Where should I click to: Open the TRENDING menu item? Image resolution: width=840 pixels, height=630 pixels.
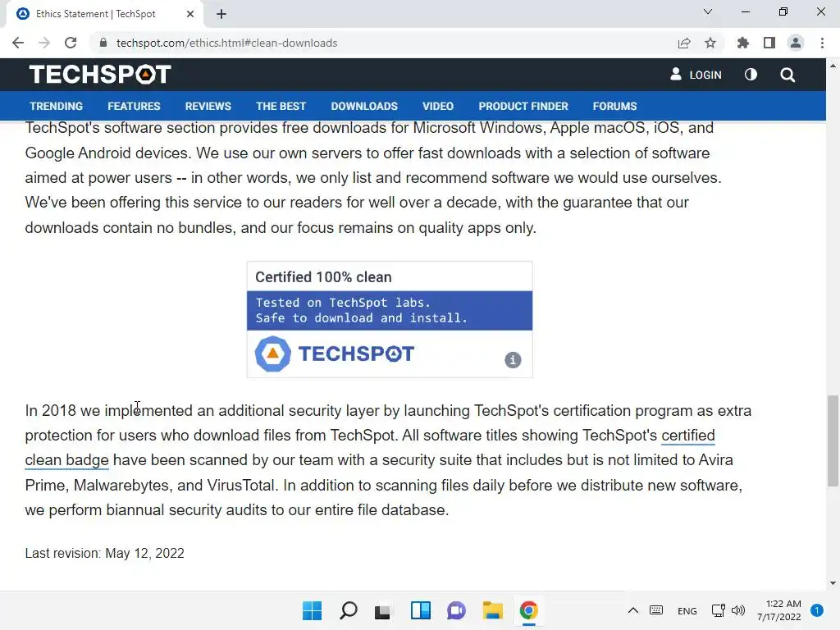[57, 106]
